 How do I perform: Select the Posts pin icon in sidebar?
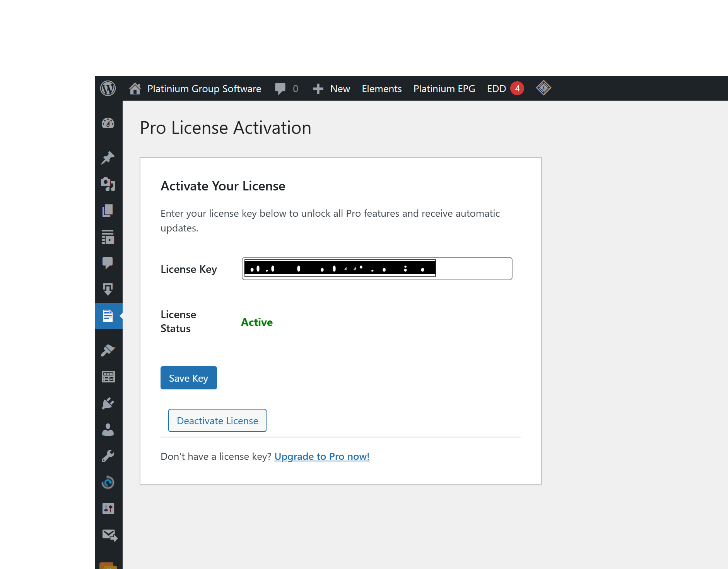pyautogui.click(x=109, y=158)
